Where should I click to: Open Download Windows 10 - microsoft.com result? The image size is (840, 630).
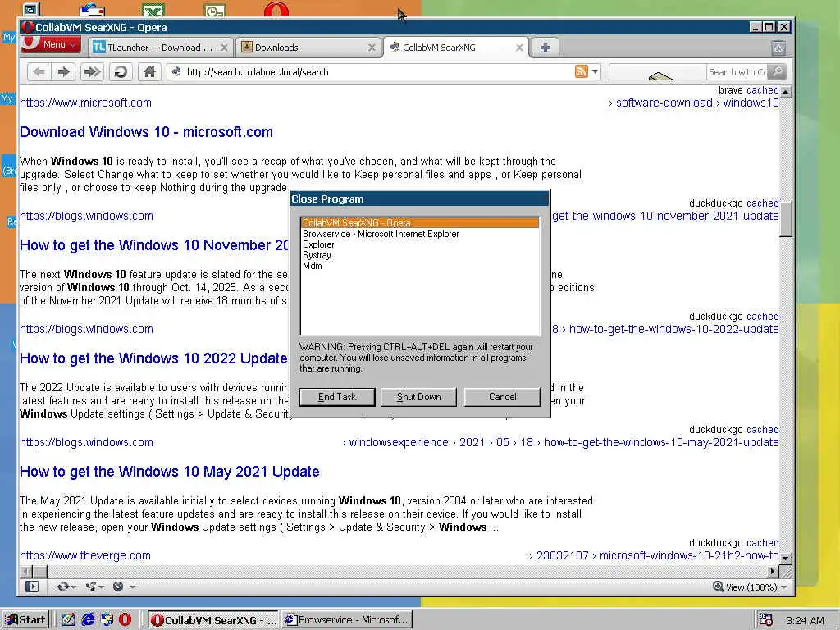(146, 132)
